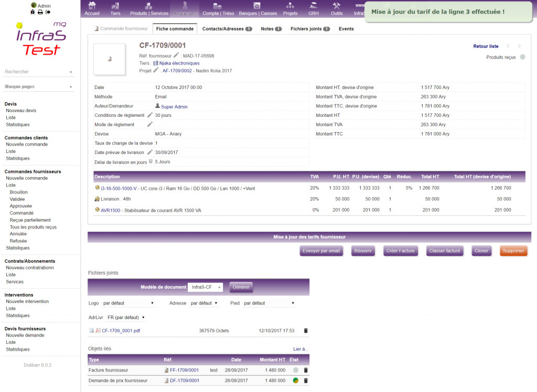
Task: Click the Produits reçus status indicator
Action: tap(523, 57)
